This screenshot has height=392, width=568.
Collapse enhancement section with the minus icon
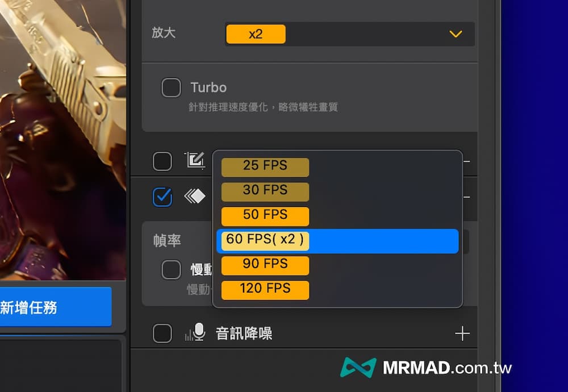coord(466,161)
